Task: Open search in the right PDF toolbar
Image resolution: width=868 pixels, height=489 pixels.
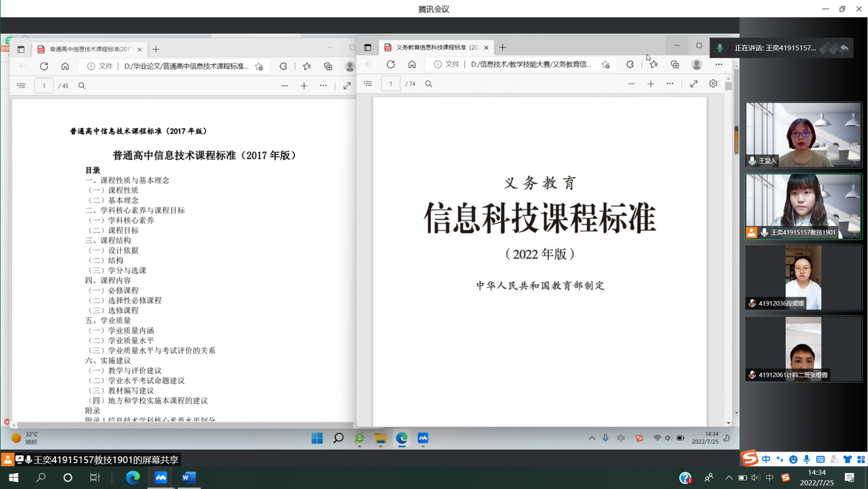Action: coord(428,84)
